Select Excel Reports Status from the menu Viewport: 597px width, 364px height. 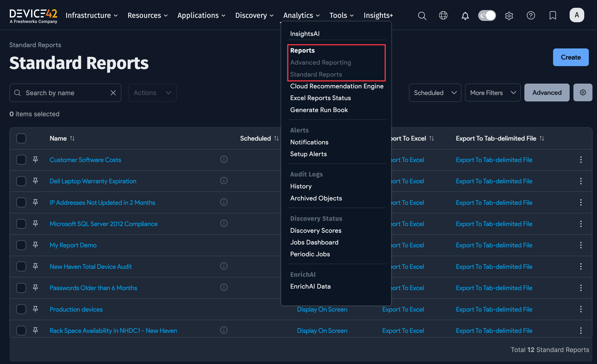pos(320,98)
